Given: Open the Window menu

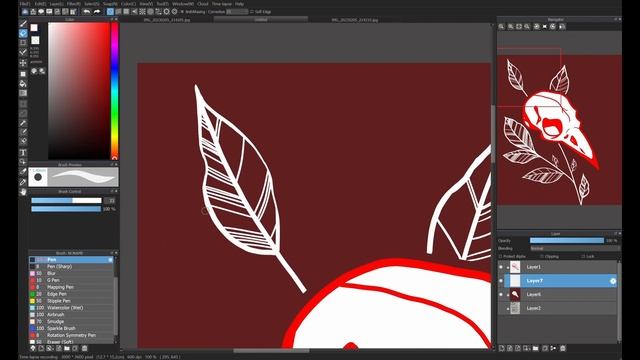Looking at the screenshot, I should click(182, 4).
